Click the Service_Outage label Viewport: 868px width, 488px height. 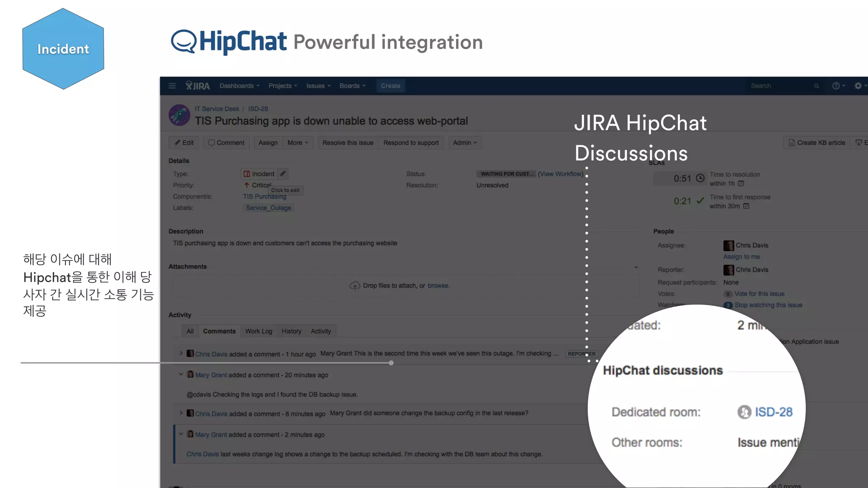268,208
